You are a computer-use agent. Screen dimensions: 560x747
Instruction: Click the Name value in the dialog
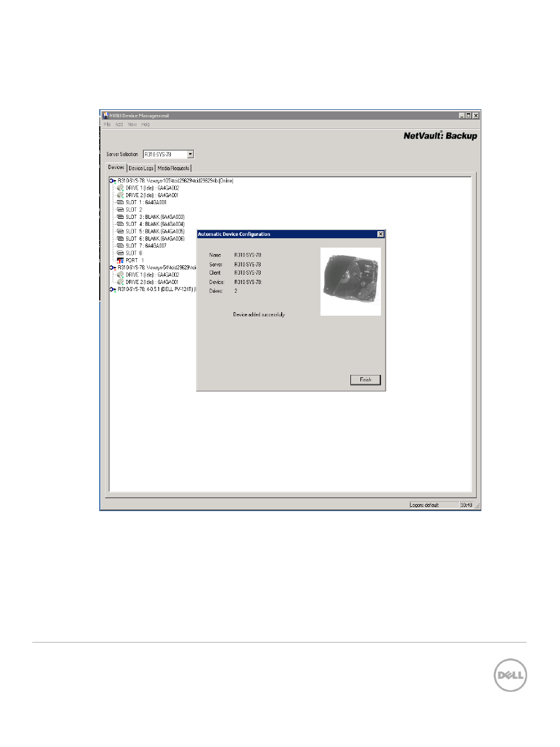coord(248,255)
